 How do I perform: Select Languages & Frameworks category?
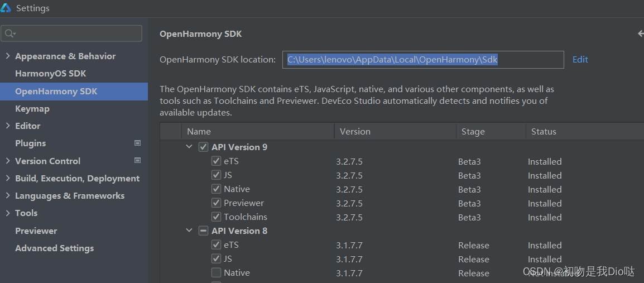(x=70, y=196)
